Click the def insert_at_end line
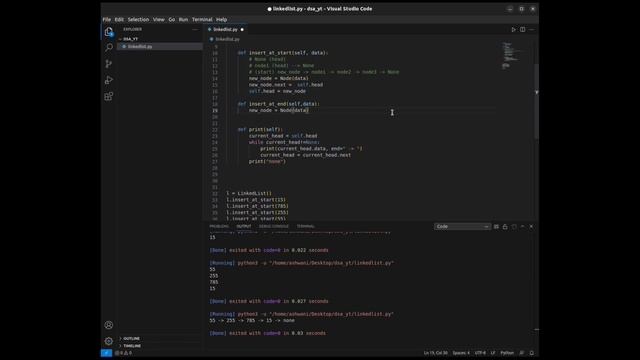Image resolution: width=640 pixels, height=360 pixels. [x=279, y=104]
